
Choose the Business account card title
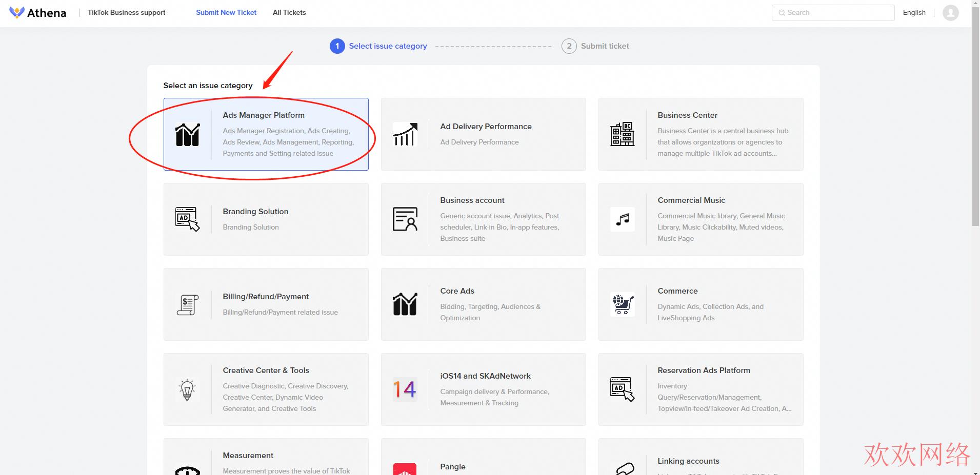472,200
